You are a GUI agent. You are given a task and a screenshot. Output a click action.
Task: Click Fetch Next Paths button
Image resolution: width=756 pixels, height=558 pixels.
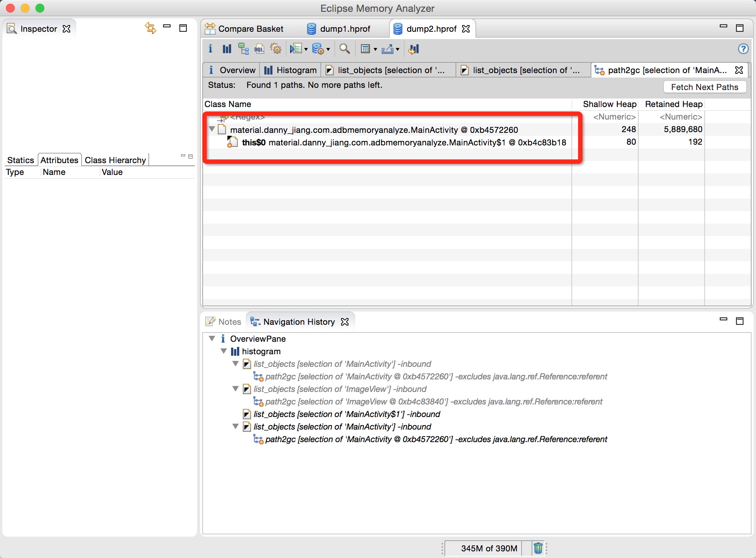coord(702,86)
